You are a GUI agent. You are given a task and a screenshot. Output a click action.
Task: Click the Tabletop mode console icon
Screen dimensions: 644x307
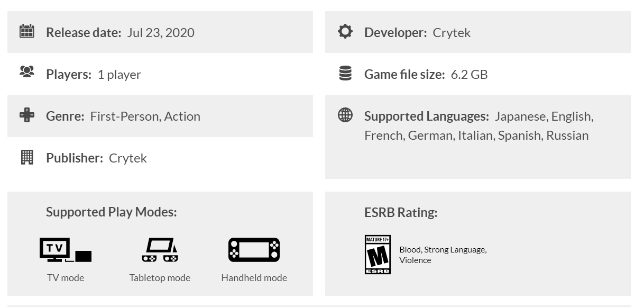(160, 250)
